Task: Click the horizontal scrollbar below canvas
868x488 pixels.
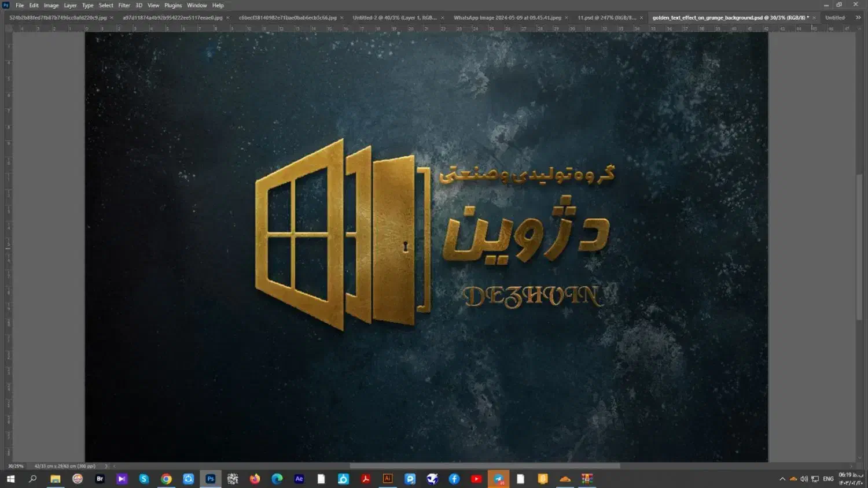Action: pyautogui.click(x=484, y=466)
